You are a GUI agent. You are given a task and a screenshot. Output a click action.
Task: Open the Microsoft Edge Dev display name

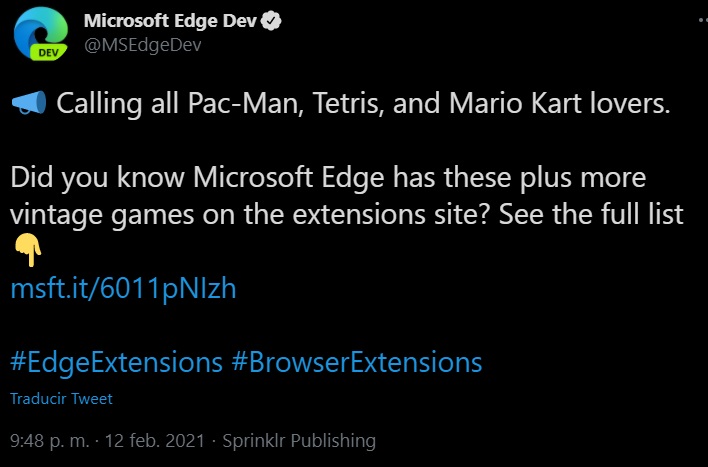click(170, 21)
